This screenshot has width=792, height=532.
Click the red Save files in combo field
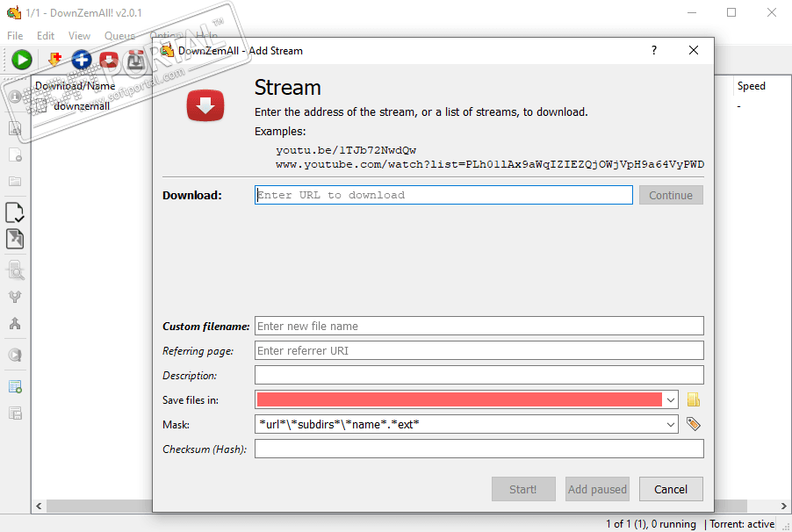click(459, 399)
